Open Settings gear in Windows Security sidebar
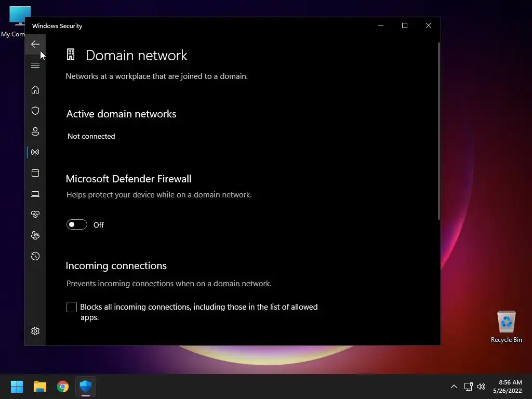This screenshot has height=399, width=532. pyautogui.click(x=35, y=331)
